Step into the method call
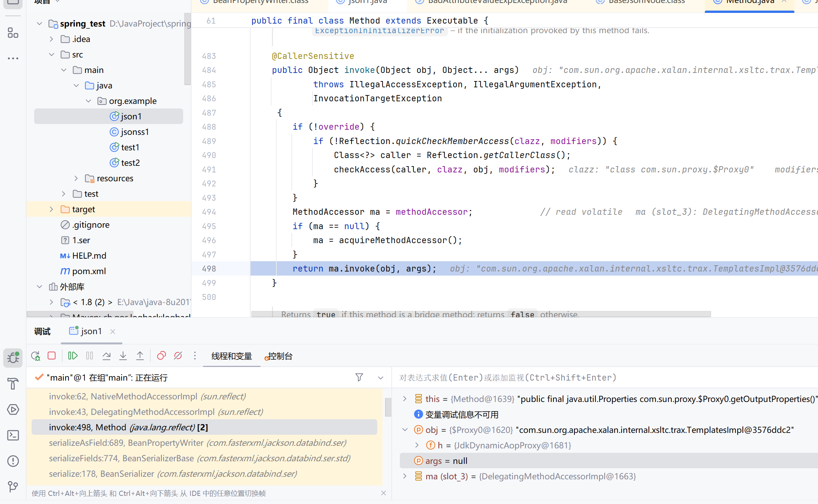818x504 pixels. click(x=123, y=356)
